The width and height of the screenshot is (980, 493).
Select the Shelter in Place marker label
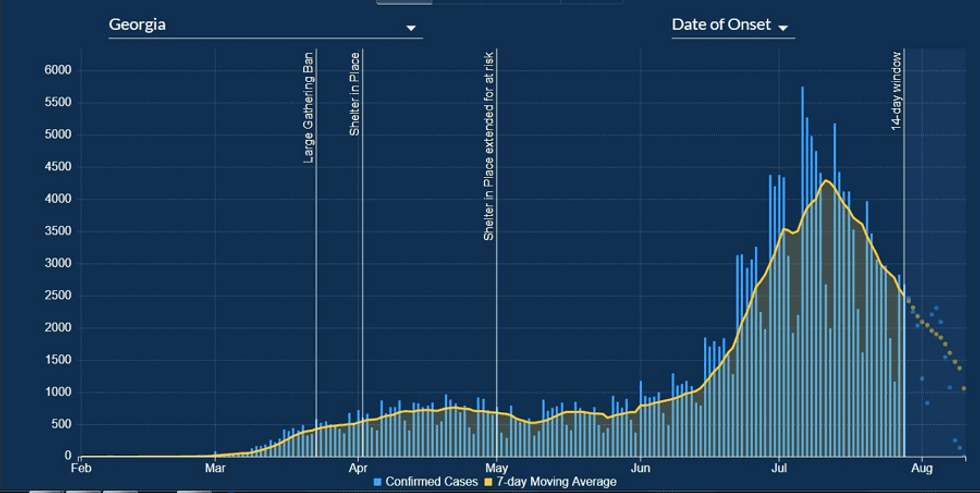355,94
